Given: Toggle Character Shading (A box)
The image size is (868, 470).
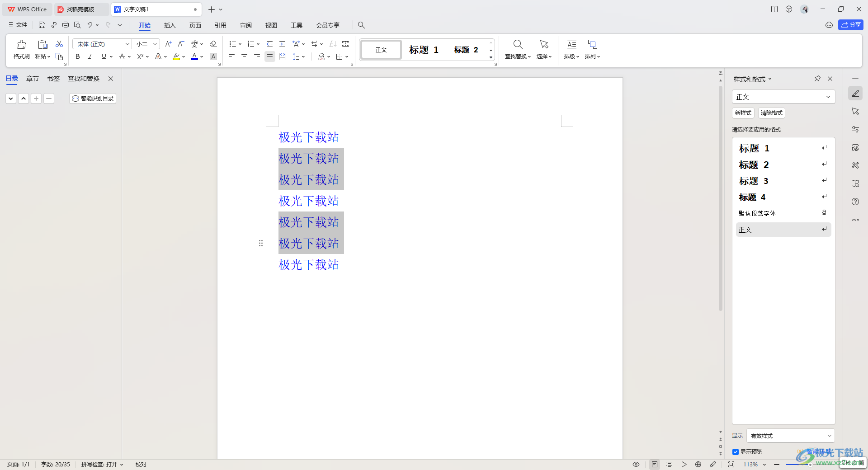Looking at the screenshot, I should tap(213, 56).
